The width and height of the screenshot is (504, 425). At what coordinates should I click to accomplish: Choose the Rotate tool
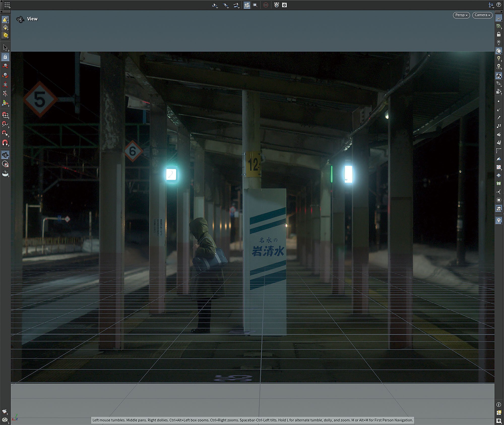click(5, 75)
